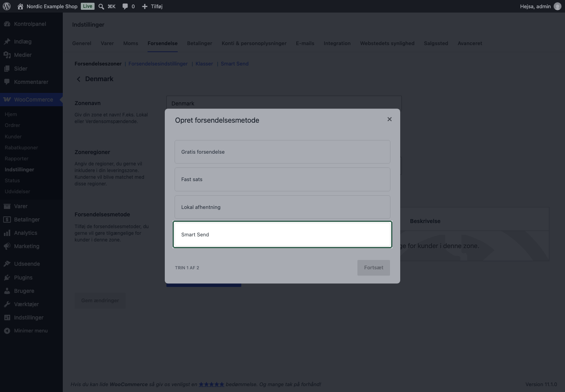Click the WooCommerce logo icon in sidebar
Viewport: 565px width, 392px height.
[7, 100]
